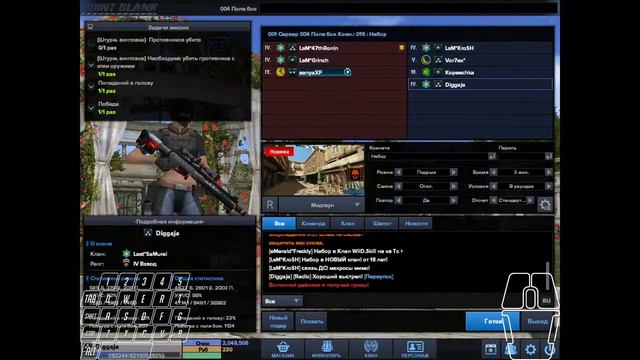This screenshot has height=360, width=640.
Task: Decrease Условия rounds count
Action: (x=493, y=186)
